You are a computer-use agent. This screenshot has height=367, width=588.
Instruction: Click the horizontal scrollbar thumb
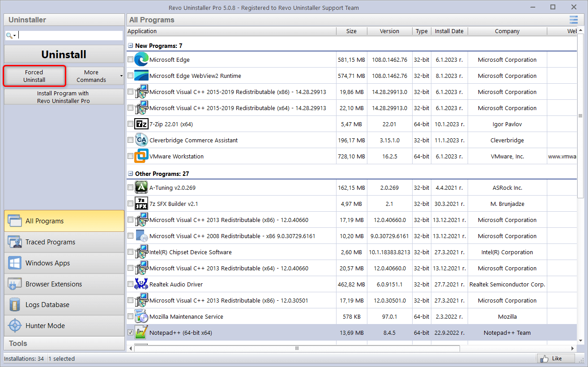297,348
